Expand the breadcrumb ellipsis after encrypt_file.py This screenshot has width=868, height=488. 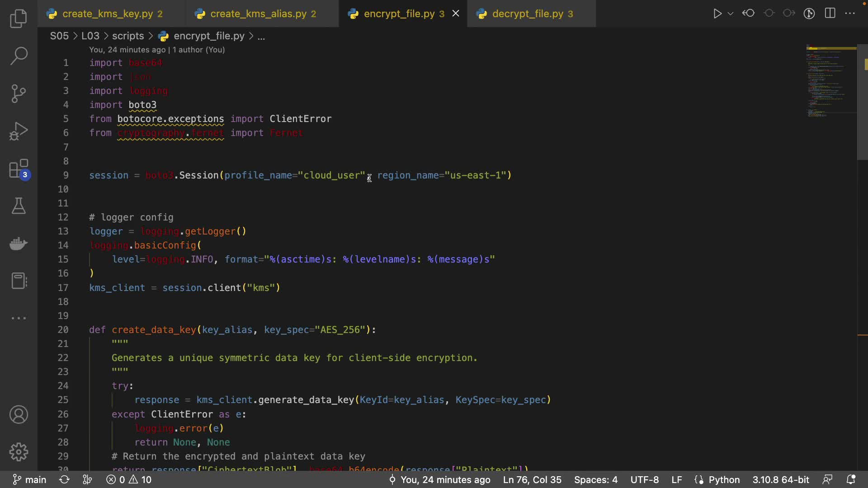[x=261, y=36]
